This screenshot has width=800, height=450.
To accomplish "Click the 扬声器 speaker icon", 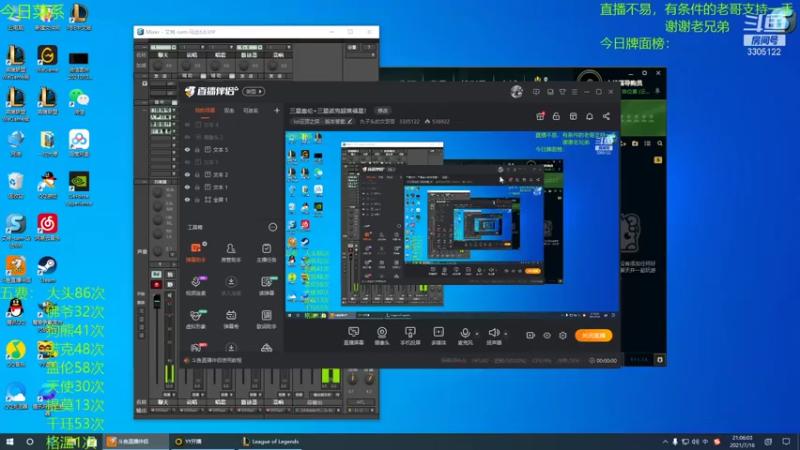I will [493, 333].
